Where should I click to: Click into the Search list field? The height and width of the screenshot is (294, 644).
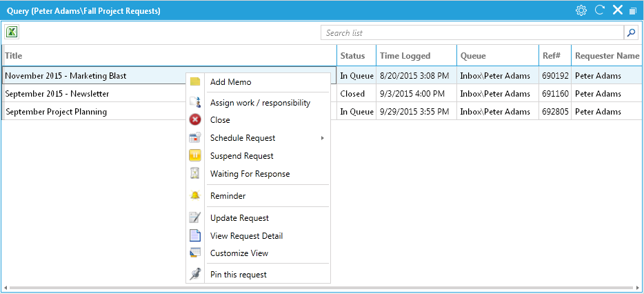472,33
